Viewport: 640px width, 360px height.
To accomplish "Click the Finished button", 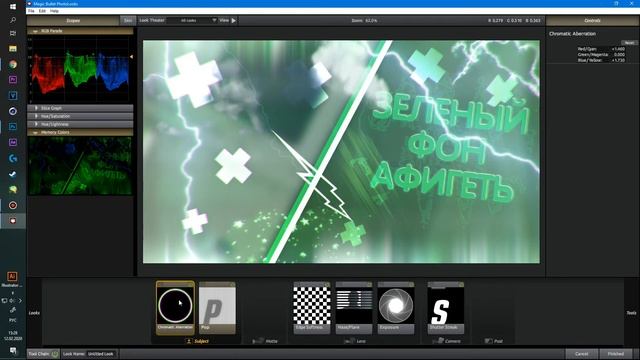I will [x=616, y=354].
